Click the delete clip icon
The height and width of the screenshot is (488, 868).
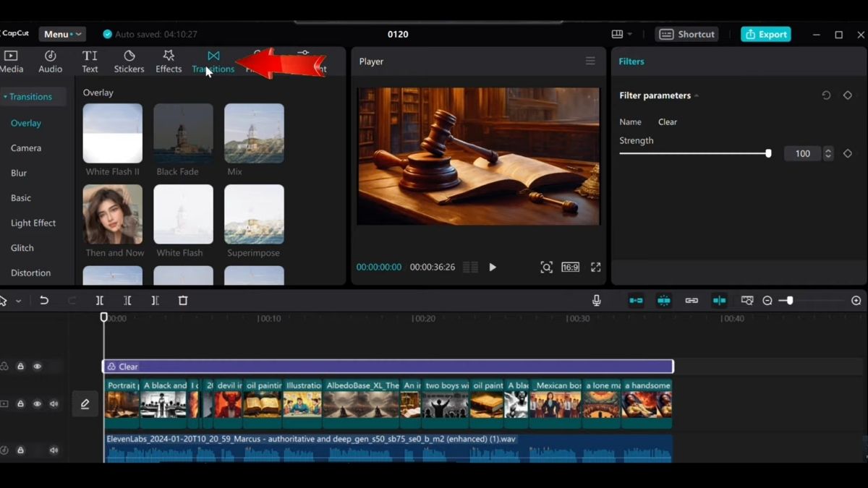tap(183, 300)
